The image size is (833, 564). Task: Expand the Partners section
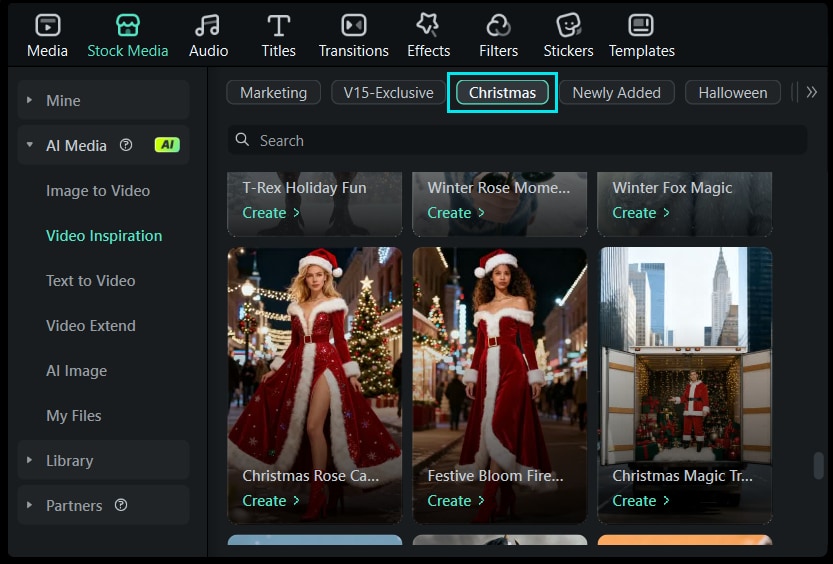tap(29, 505)
